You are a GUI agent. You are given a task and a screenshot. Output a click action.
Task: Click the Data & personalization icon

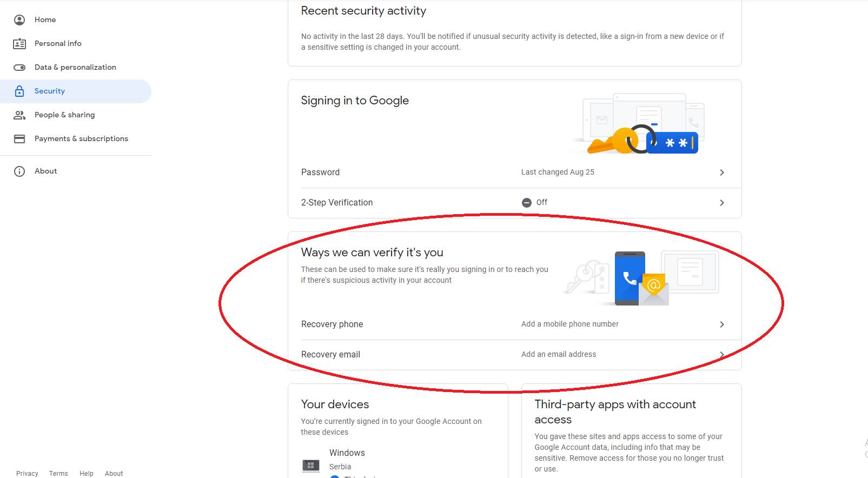(19, 67)
